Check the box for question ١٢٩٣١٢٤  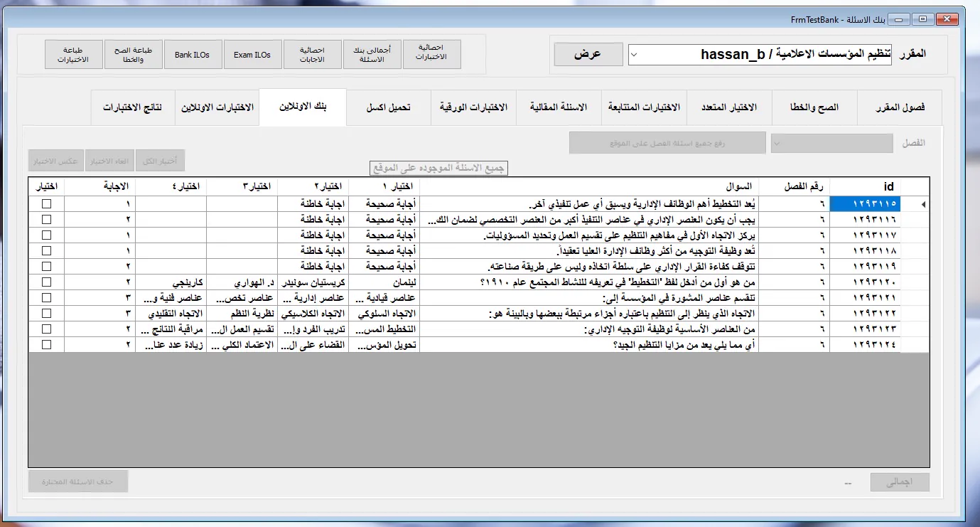(x=47, y=345)
